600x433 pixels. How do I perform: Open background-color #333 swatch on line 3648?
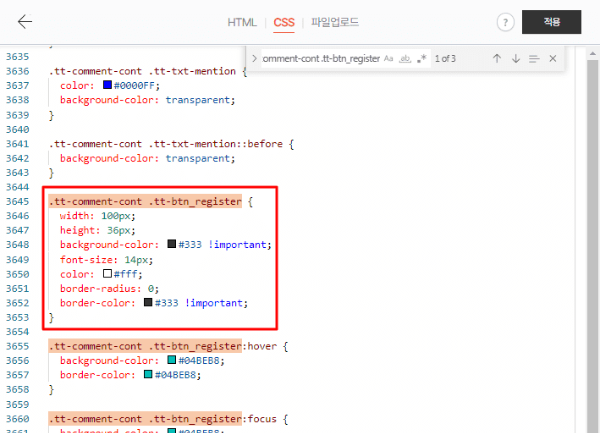tap(172, 244)
